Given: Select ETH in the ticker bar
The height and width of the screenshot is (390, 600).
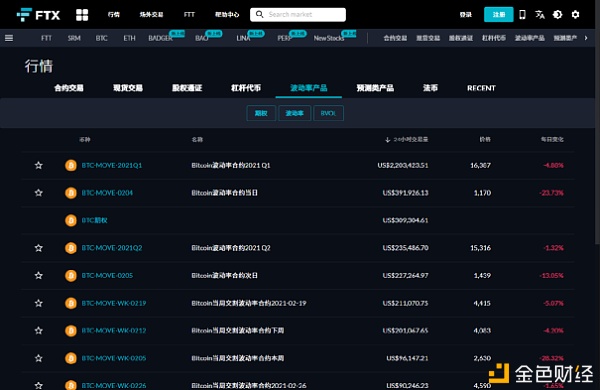Looking at the screenshot, I should [x=129, y=38].
